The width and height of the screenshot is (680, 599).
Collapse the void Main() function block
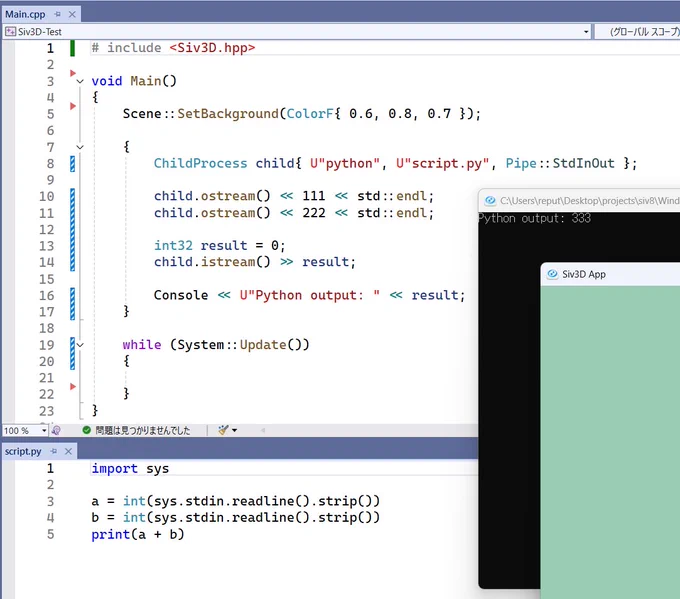(80, 81)
